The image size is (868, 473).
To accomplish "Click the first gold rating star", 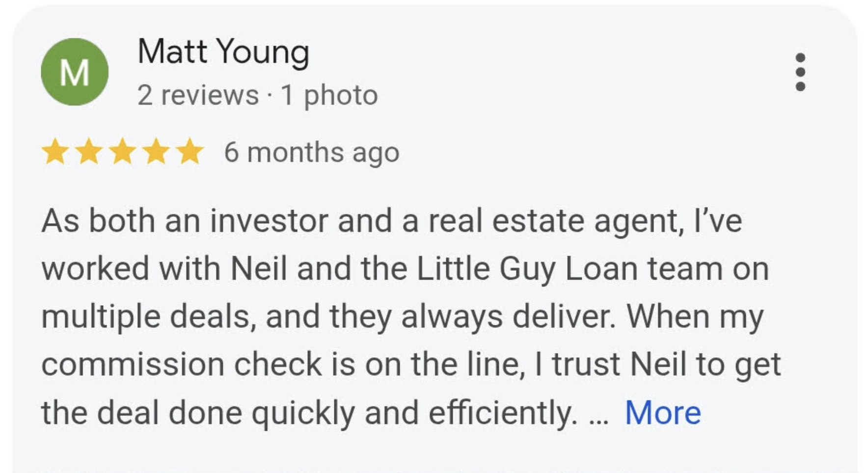I will point(55,151).
